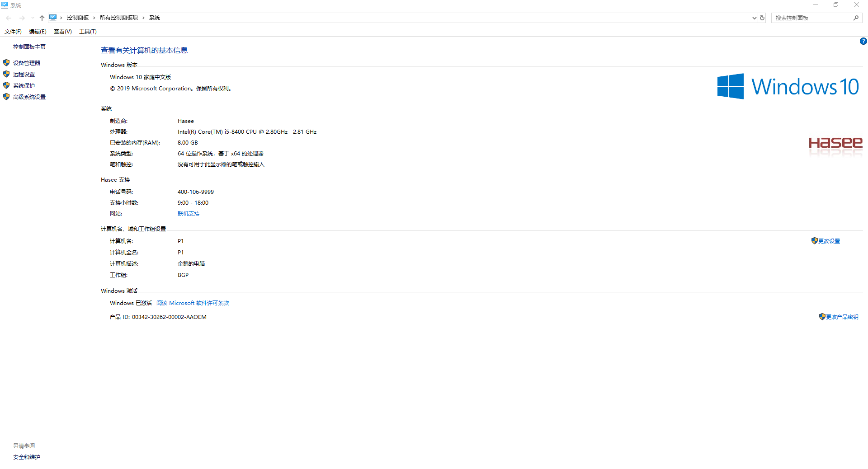
Task: Expand chevron after the computer icon
Action: pos(61,18)
